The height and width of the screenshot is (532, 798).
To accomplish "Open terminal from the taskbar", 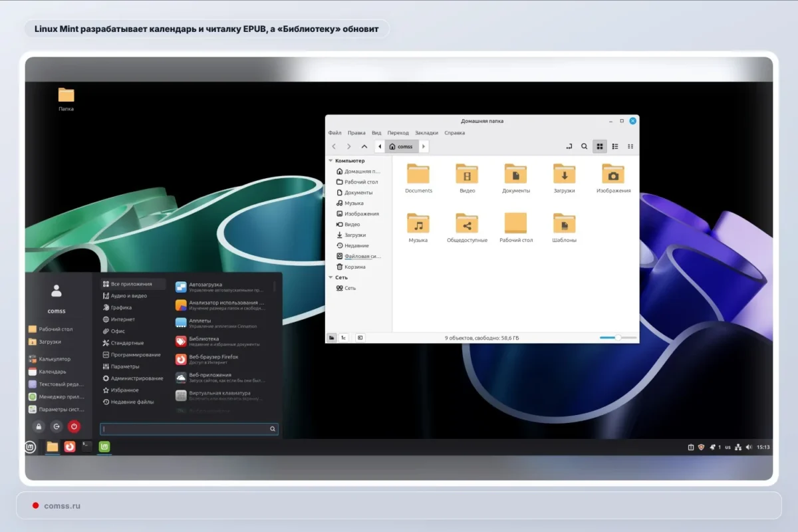I will (x=87, y=447).
